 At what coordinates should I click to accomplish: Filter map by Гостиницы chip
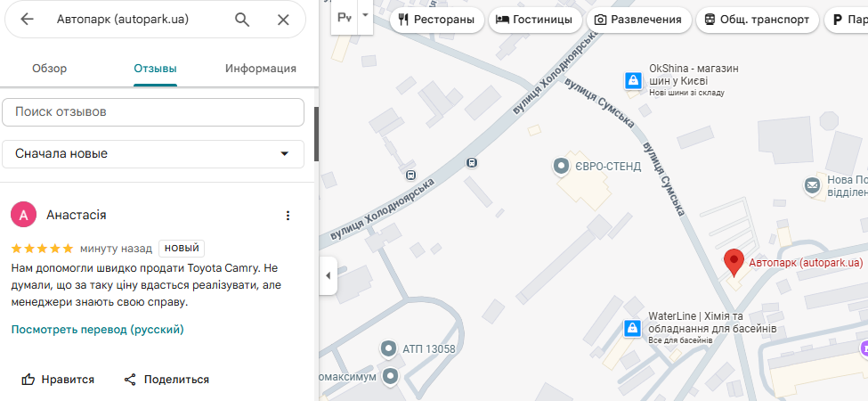pos(535,20)
